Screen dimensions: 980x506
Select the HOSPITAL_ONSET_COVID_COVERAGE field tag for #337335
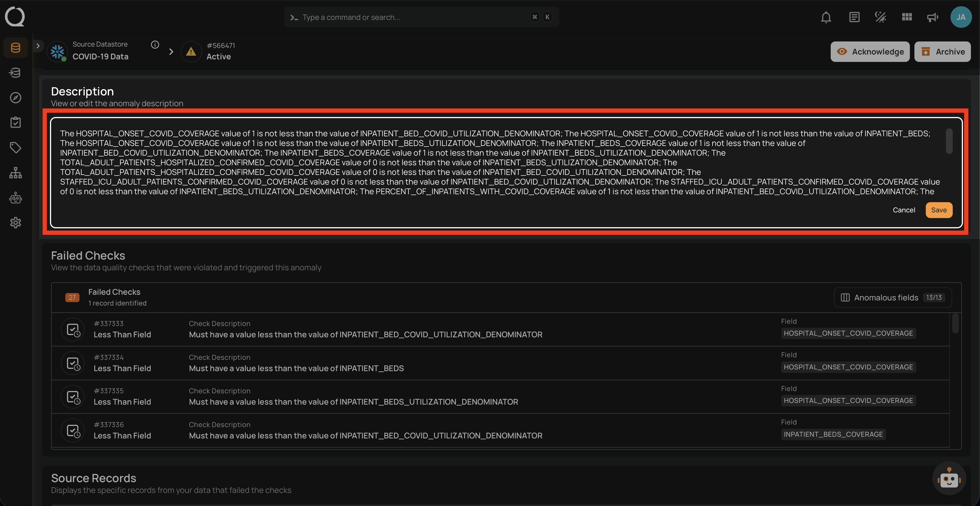tap(848, 401)
